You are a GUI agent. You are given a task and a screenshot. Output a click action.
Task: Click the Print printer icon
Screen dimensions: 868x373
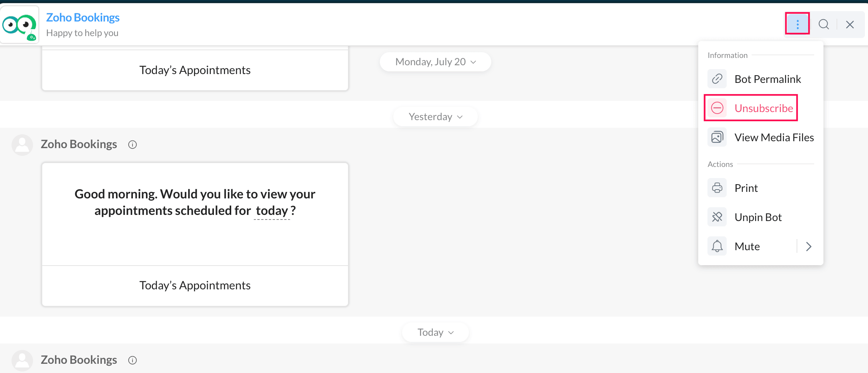point(717,188)
